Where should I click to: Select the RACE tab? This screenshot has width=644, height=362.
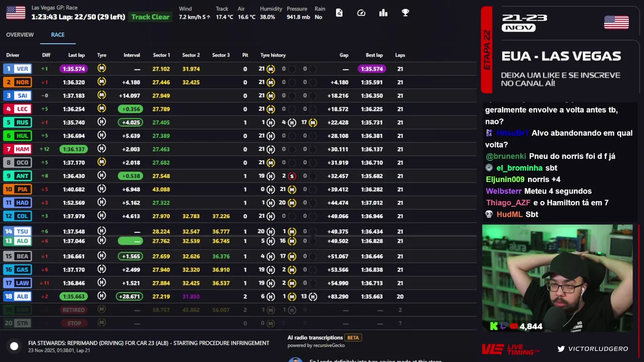[57, 35]
